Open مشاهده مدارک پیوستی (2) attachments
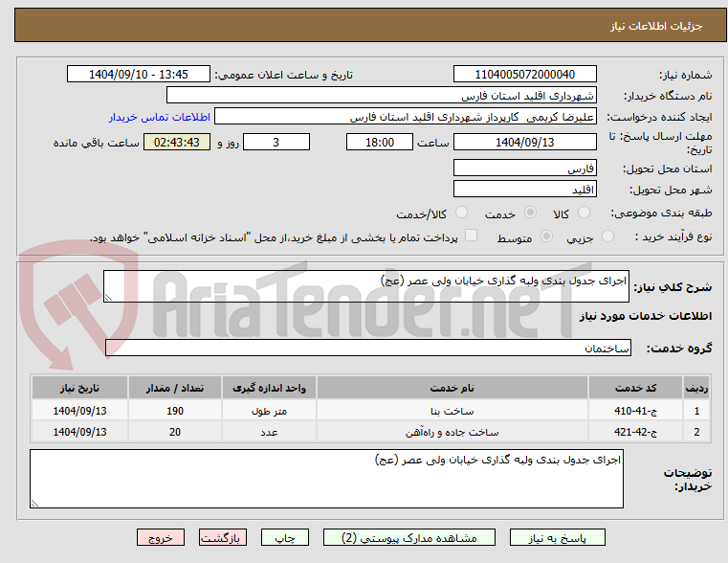 pyautogui.click(x=409, y=537)
